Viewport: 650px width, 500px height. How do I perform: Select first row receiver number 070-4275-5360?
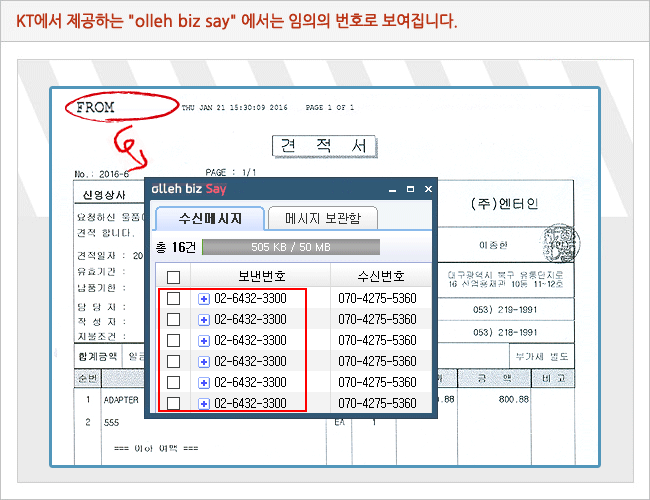[377, 299]
